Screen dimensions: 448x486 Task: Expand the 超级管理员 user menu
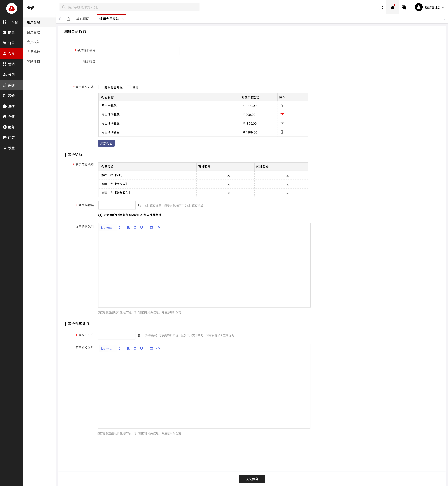[x=434, y=7]
